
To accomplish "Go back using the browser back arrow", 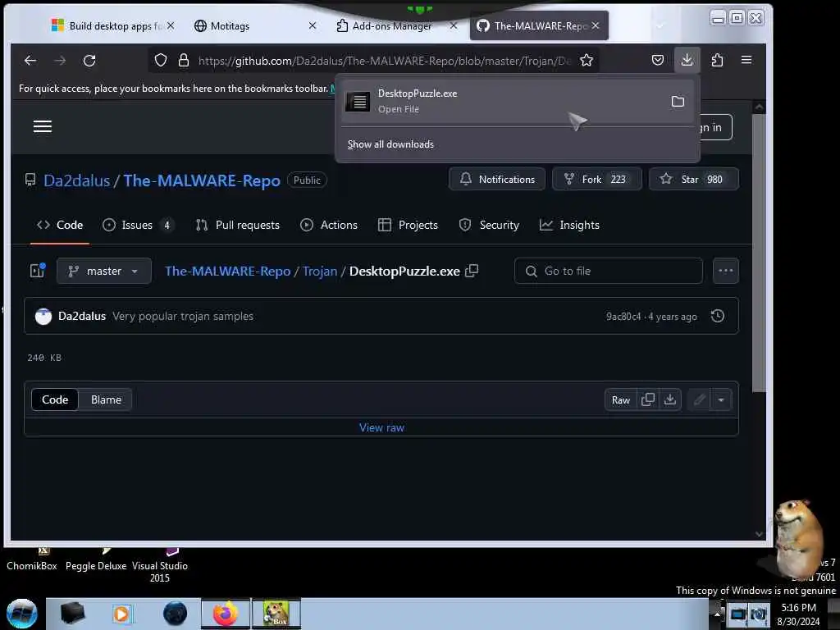I will 30,61.
